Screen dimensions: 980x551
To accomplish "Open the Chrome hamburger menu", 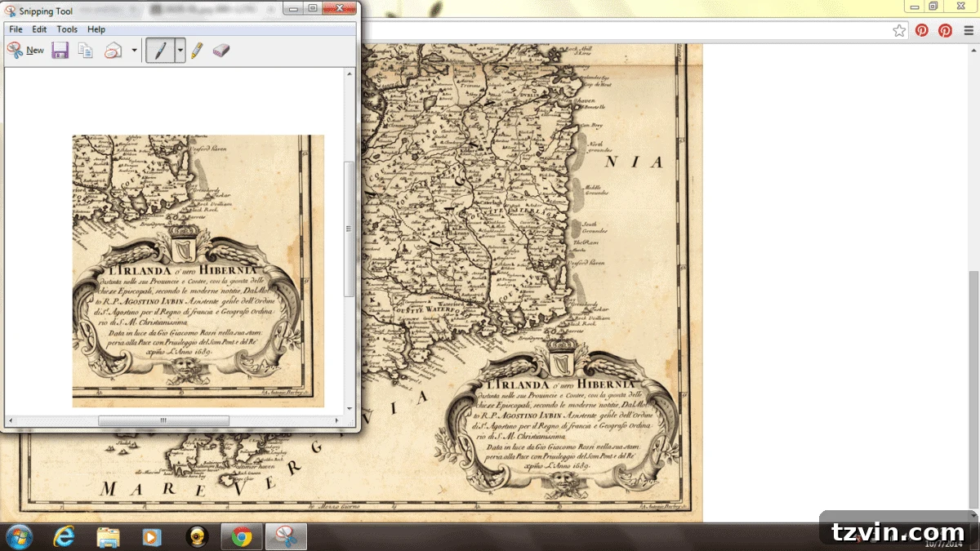I will (967, 30).
